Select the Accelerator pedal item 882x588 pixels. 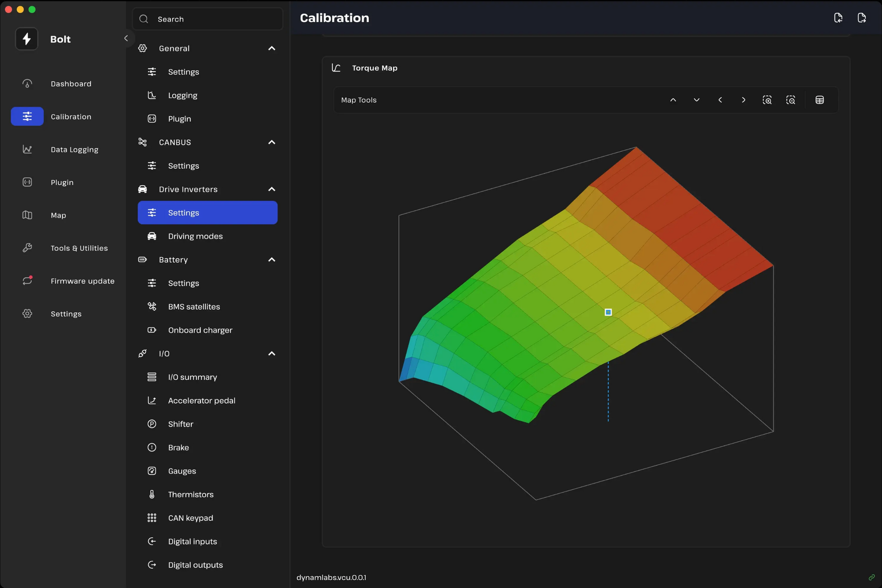pyautogui.click(x=202, y=400)
